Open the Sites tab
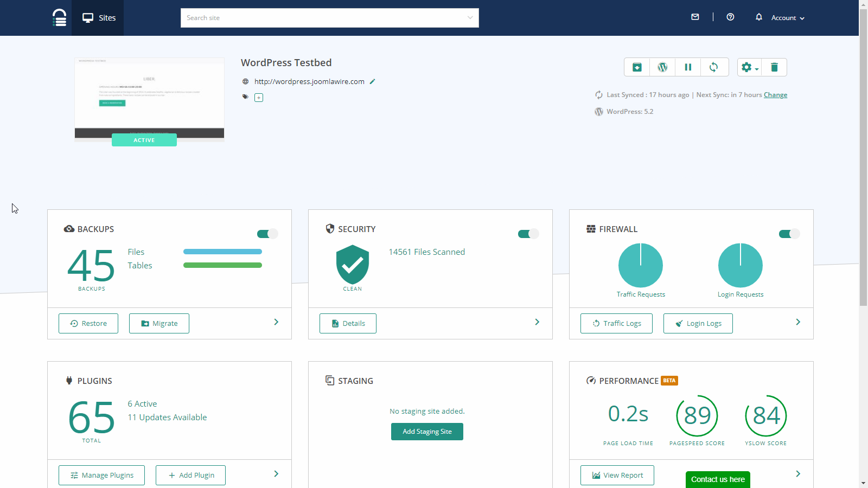868x488 pixels. [98, 18]
